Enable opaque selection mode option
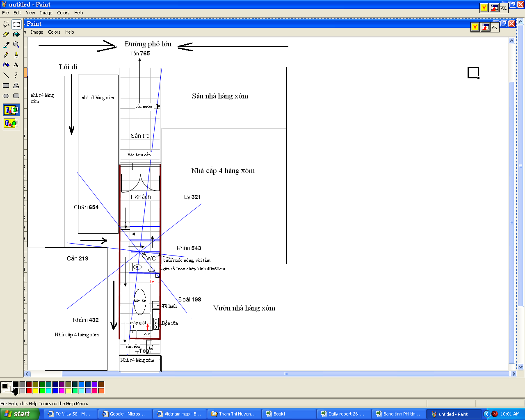Image resolution: width=525 pixels, height=420 pixels. pyautogui.click(x=11, y=110)
